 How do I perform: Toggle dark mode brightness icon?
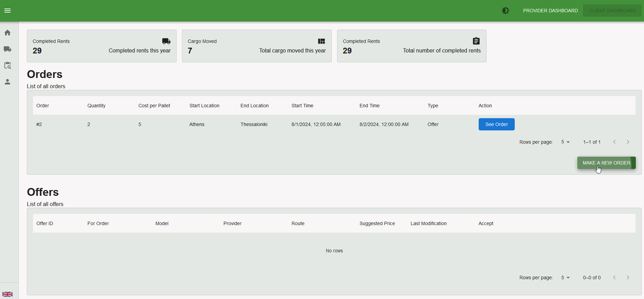pos(506,11)
